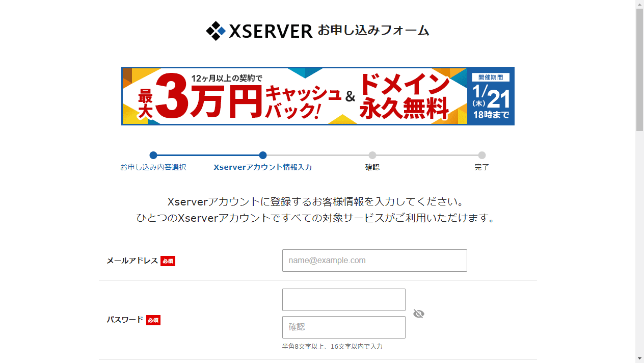Open the 3万円 cashback campaign banner
The width and height of the screenshot is (644, 363).
[318, 96]
